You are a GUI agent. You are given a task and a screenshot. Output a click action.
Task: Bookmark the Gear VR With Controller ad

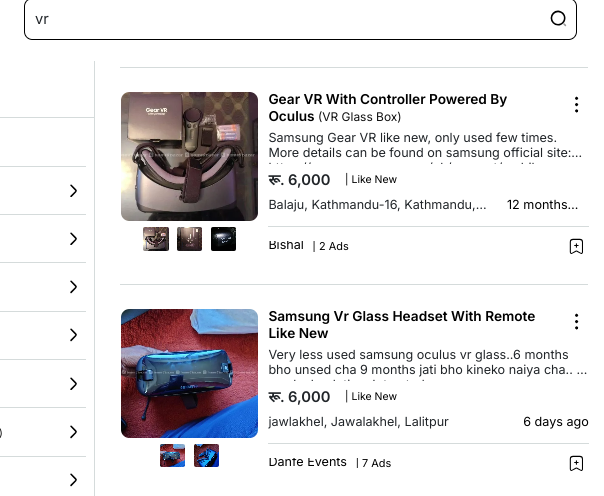point(576,246)
